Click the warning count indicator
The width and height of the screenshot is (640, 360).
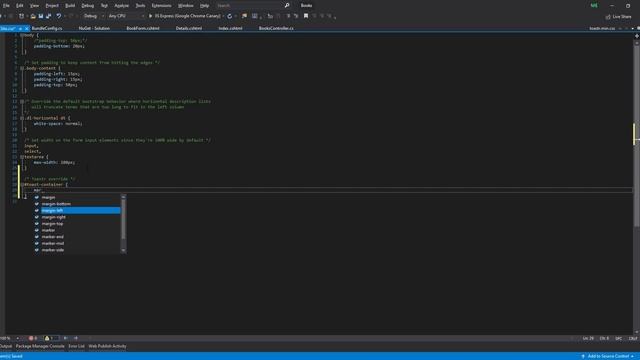[49, 338]
